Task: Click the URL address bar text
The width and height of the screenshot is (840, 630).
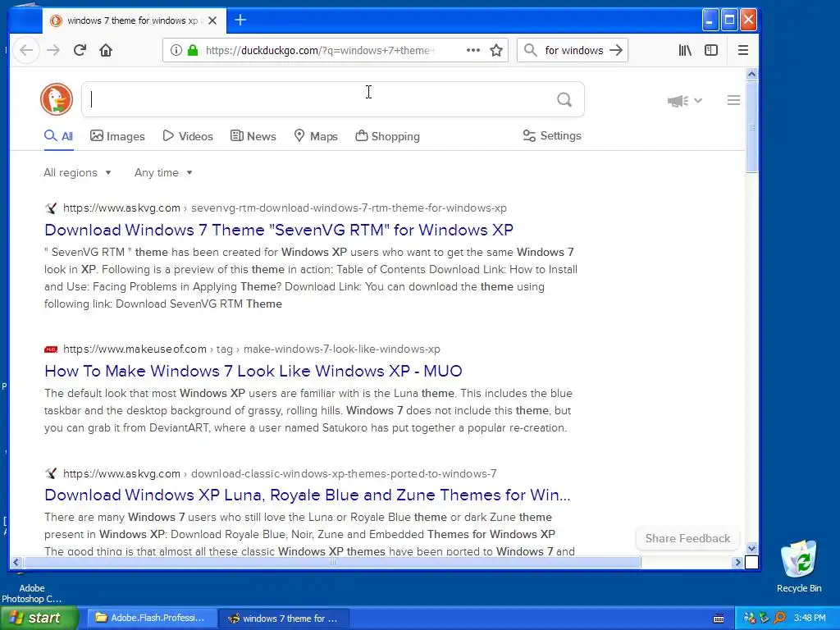Action: (321, 50)
